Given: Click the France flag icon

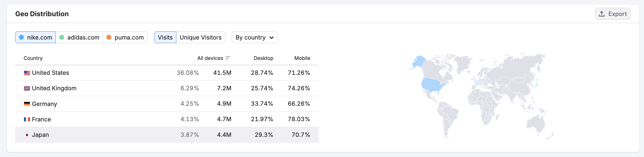Looking at the screenshot, I should point(27,119).
